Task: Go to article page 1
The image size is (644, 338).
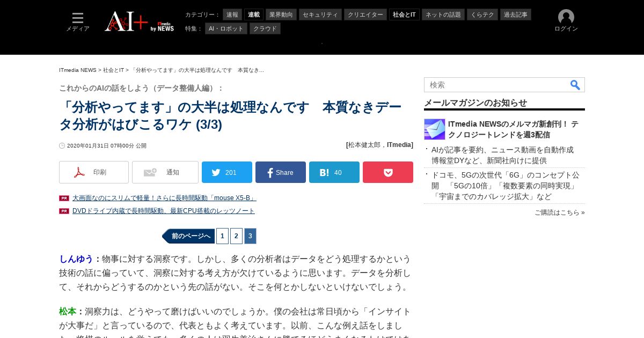Action: point(222,236)
